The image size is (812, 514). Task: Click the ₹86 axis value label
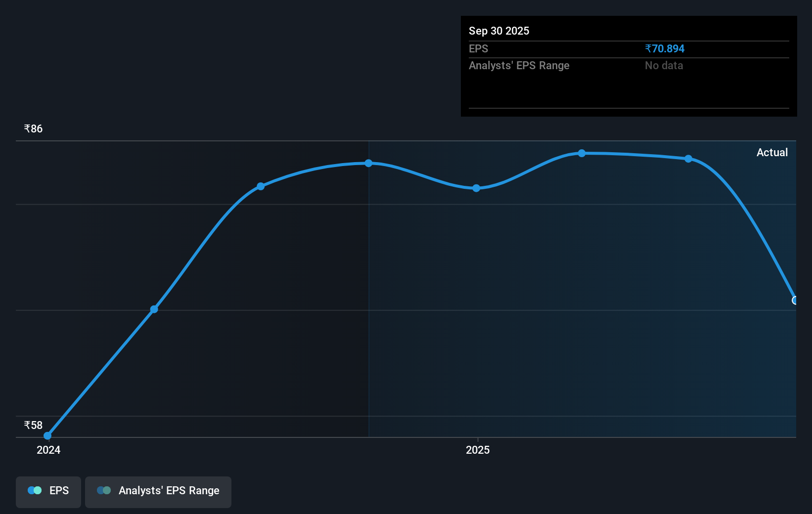pyautogui.click(x=32, y=128)
